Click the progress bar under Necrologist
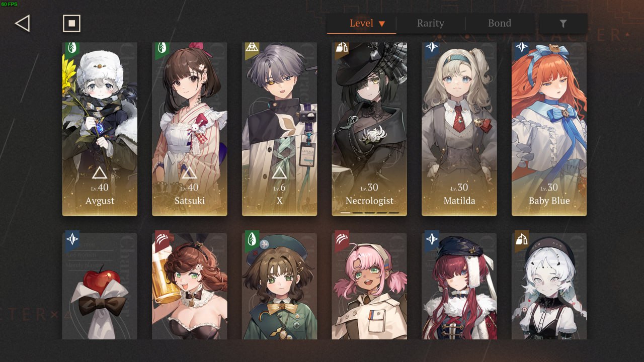The height and width of the screenshot is (362, 644). coord(369,213)
